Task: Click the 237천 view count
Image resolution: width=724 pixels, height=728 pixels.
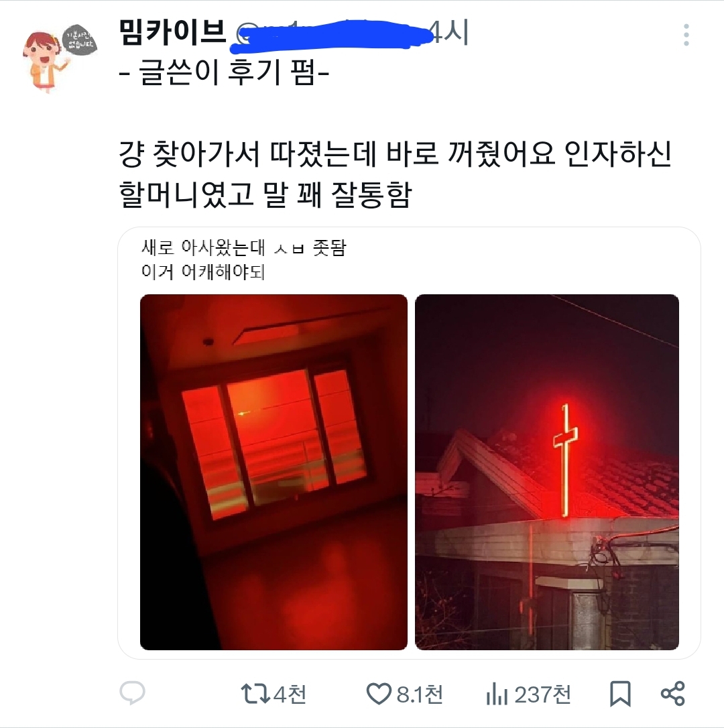Action: point(542,694)
